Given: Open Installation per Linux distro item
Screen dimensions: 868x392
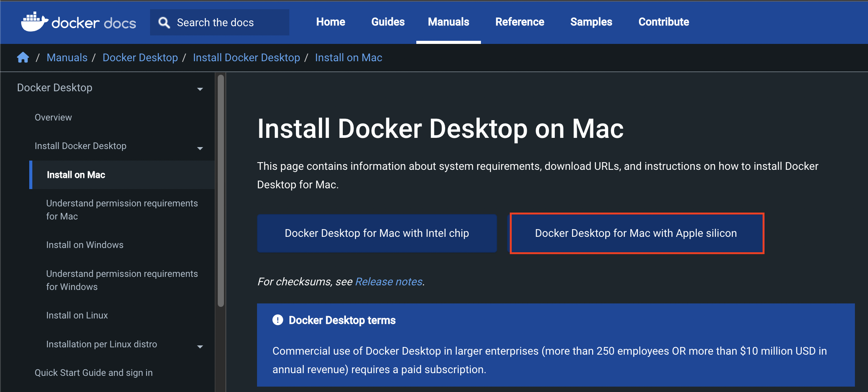Looking at the screenshot, I should [x=102, y=344].
